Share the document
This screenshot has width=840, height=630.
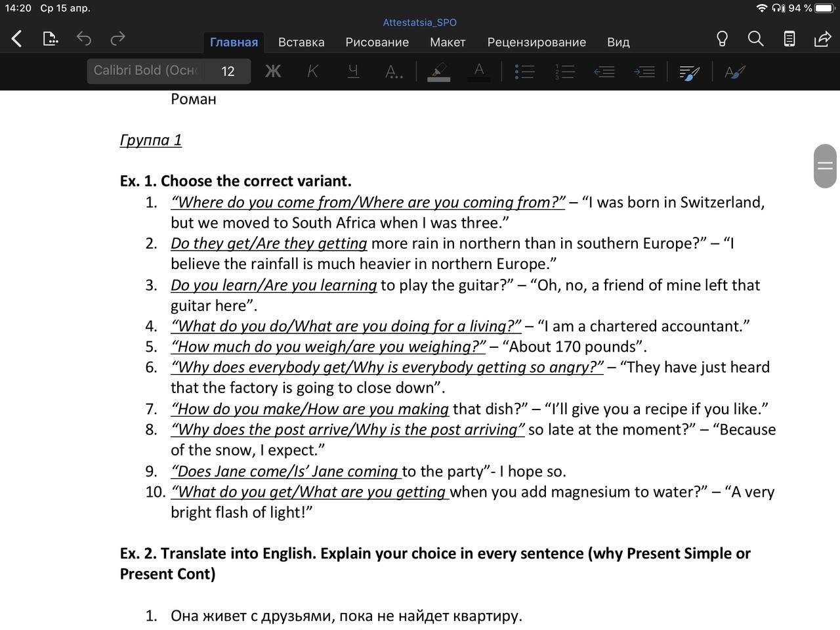[822, 39]
